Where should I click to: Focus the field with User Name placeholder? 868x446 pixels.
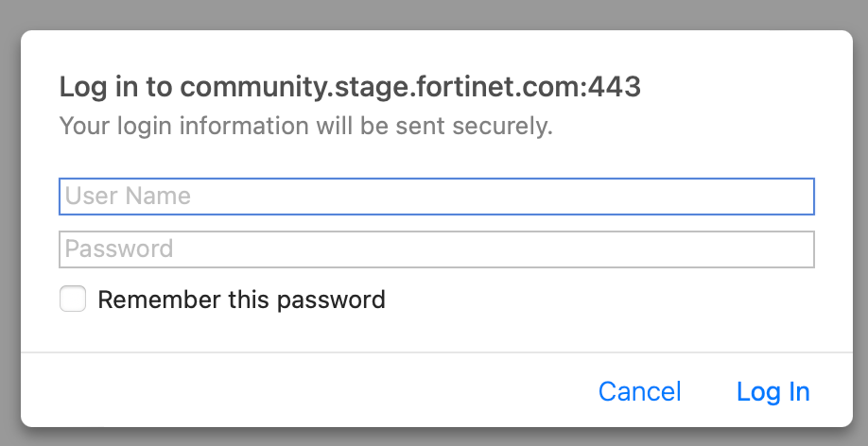(436, 197)
